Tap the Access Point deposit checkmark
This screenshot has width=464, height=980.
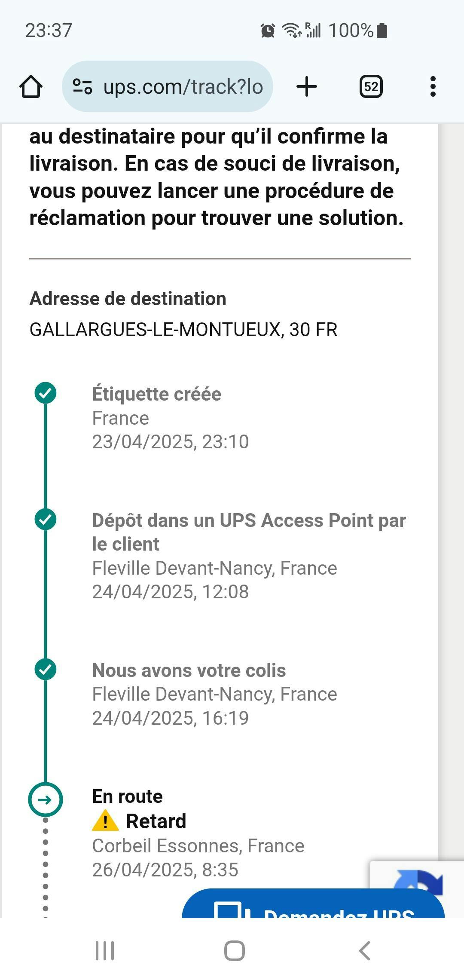pos(46,519)
